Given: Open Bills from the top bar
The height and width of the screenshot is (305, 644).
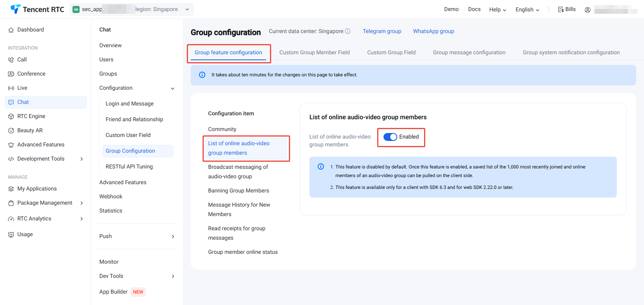Looking at the screenshot, I should pyautogui.click(x=567, y=9).
